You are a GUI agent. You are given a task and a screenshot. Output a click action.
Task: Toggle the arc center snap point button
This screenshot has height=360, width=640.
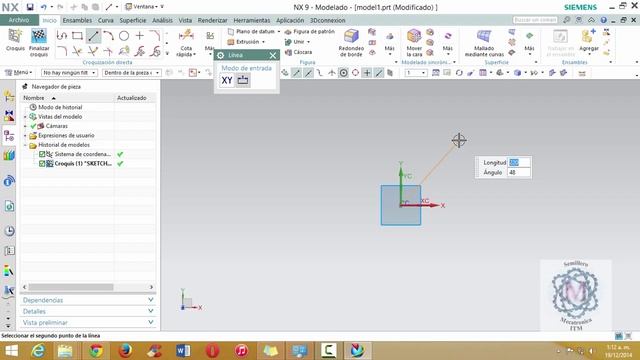click(344, 73)
